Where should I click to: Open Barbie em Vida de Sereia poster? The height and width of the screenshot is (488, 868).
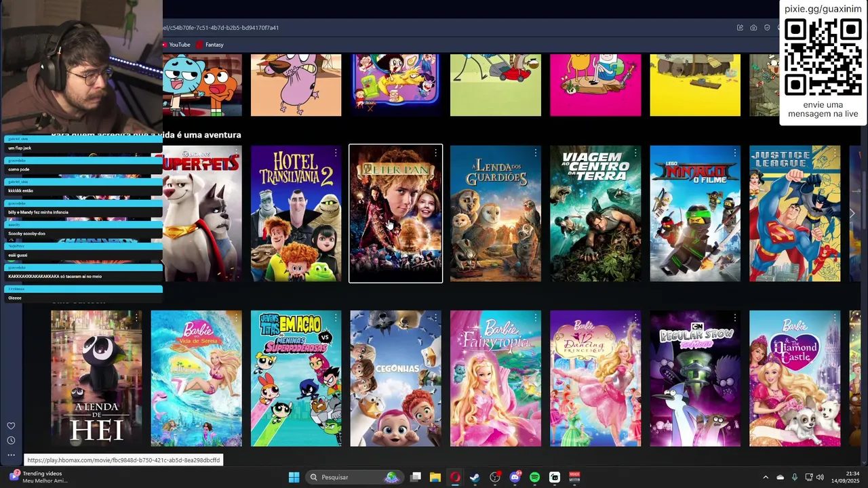[x=196, y=378]
